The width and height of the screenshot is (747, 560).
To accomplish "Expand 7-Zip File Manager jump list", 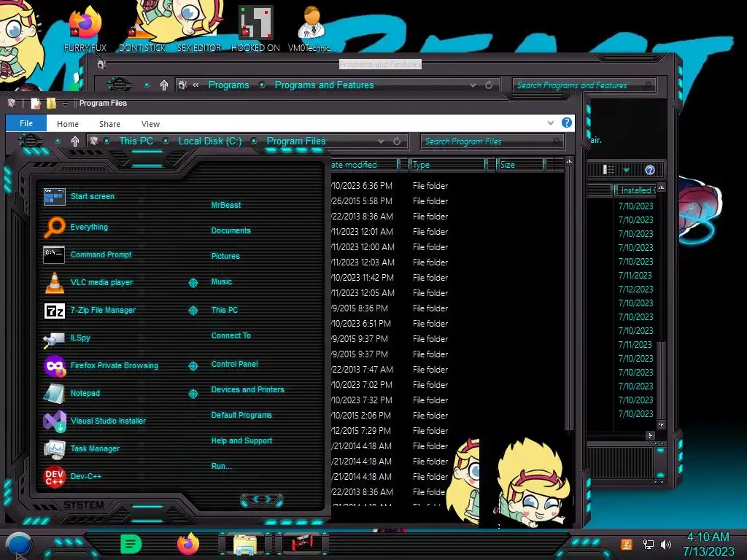I will (x=193, y=311).
